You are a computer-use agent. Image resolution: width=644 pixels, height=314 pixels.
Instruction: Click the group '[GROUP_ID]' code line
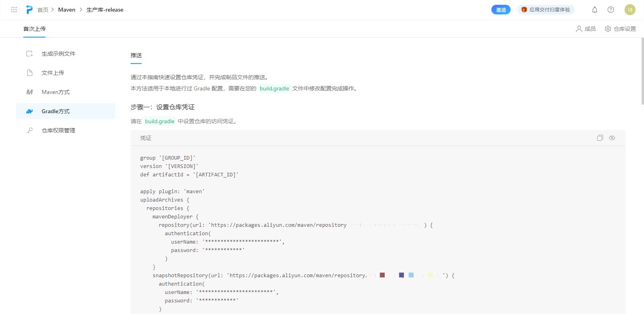coord(168,158)
